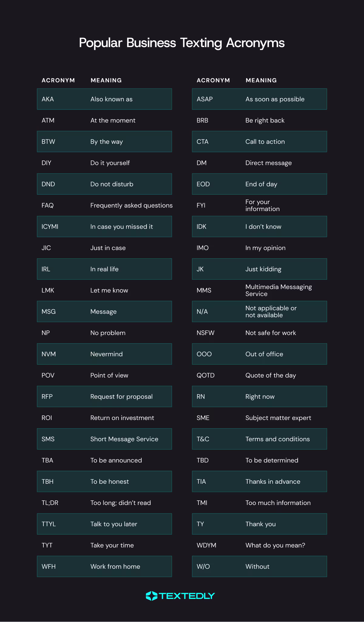
Task: Click the AKA acronym row
Action: point(104,99)
